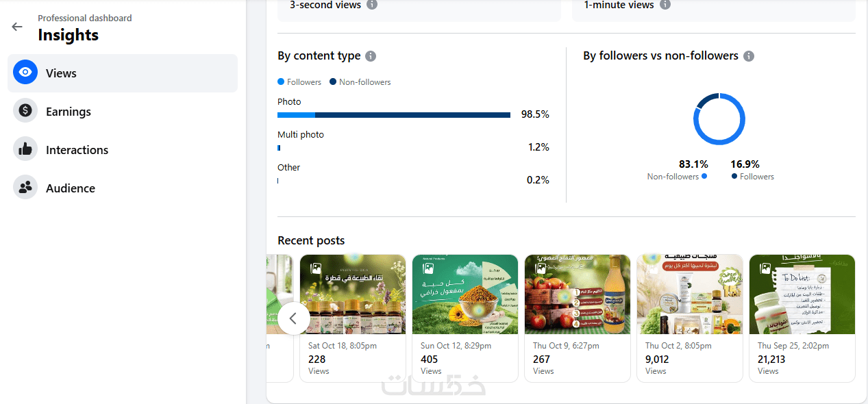Screen dimensions: 868x404
Task: Click info icon next to 1-minute views
Action: (665, 5)
